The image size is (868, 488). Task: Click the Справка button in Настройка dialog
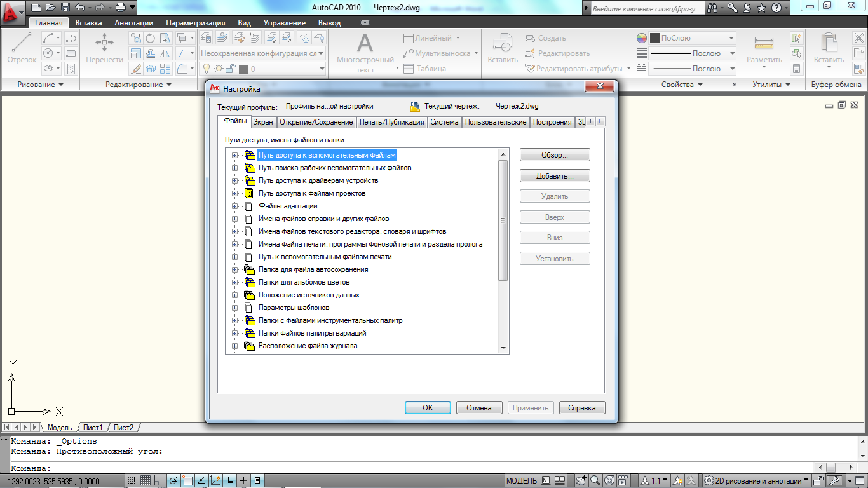coord(582,408)
